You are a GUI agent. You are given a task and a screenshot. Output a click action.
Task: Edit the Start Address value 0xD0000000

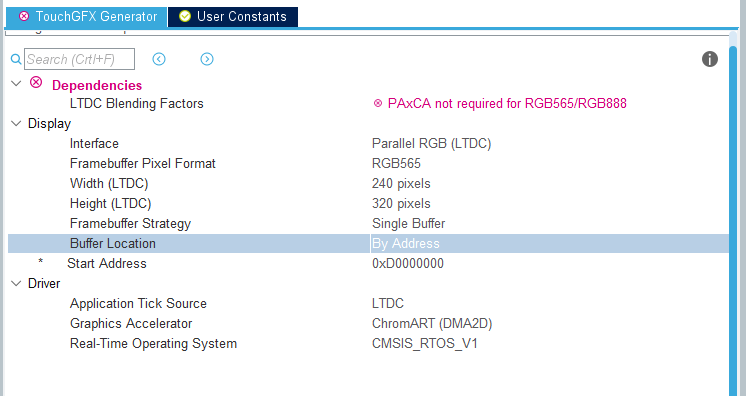[x=408, y=263]
